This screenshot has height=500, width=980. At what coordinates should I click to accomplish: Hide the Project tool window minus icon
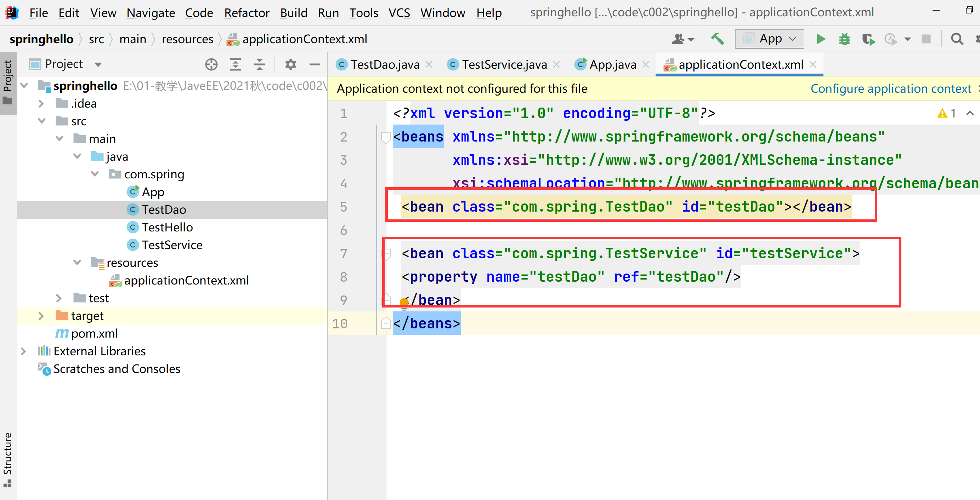pos(315,64)
